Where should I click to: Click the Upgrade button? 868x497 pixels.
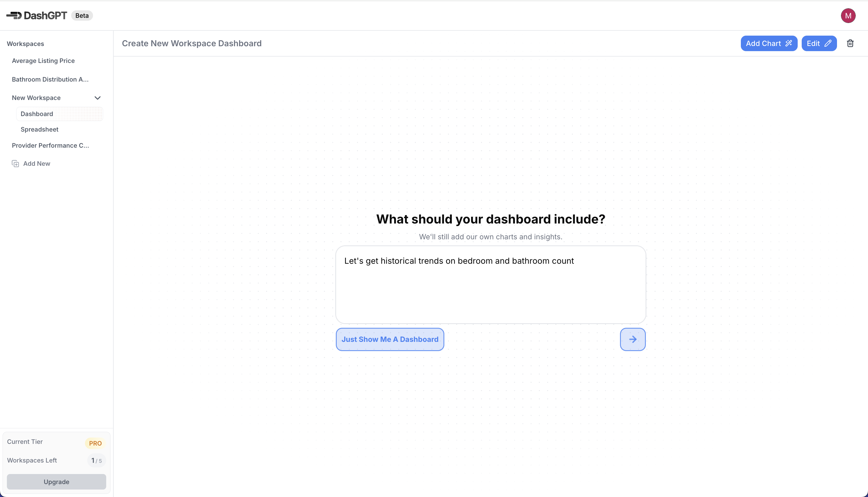pos(56,482)
